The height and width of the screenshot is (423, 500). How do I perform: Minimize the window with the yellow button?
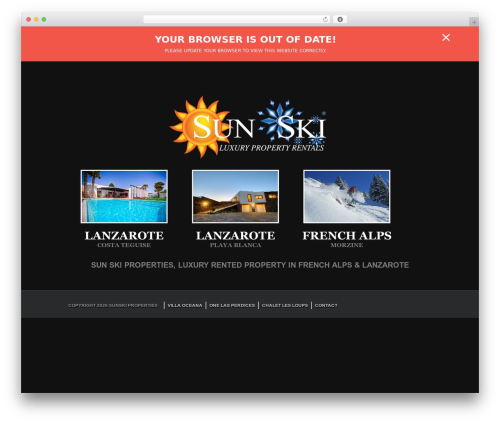point(36,19)
